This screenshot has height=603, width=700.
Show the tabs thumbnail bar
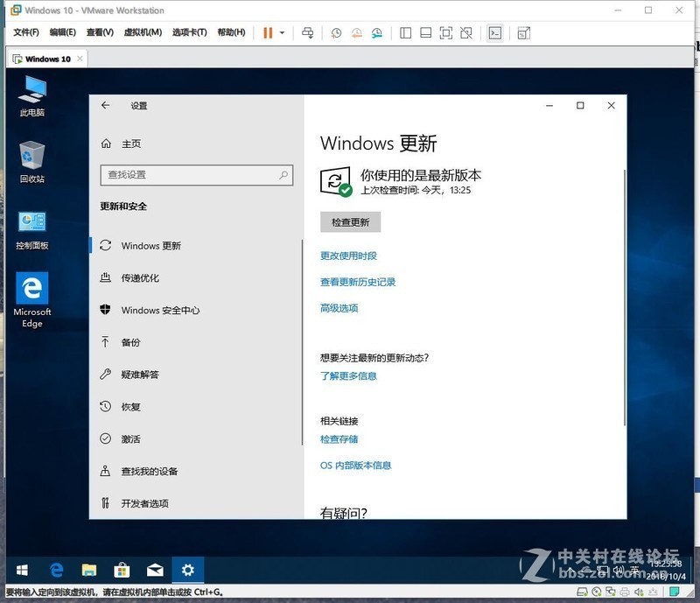pos(425,32)
